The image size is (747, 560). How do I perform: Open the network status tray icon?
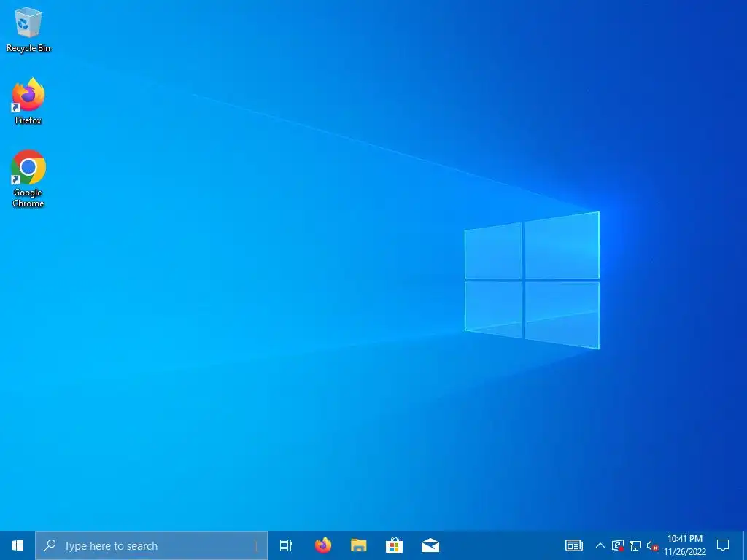(x=635, y=545)
